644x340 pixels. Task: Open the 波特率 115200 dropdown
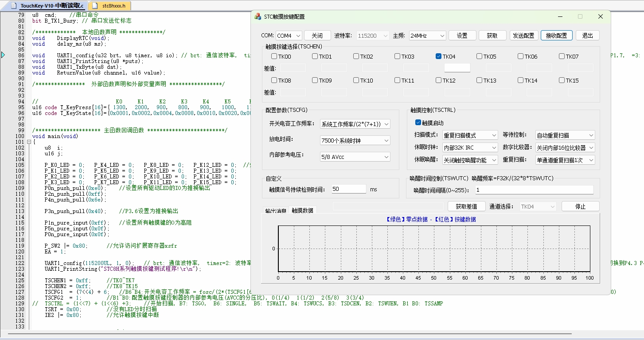[x=373, y=36]
